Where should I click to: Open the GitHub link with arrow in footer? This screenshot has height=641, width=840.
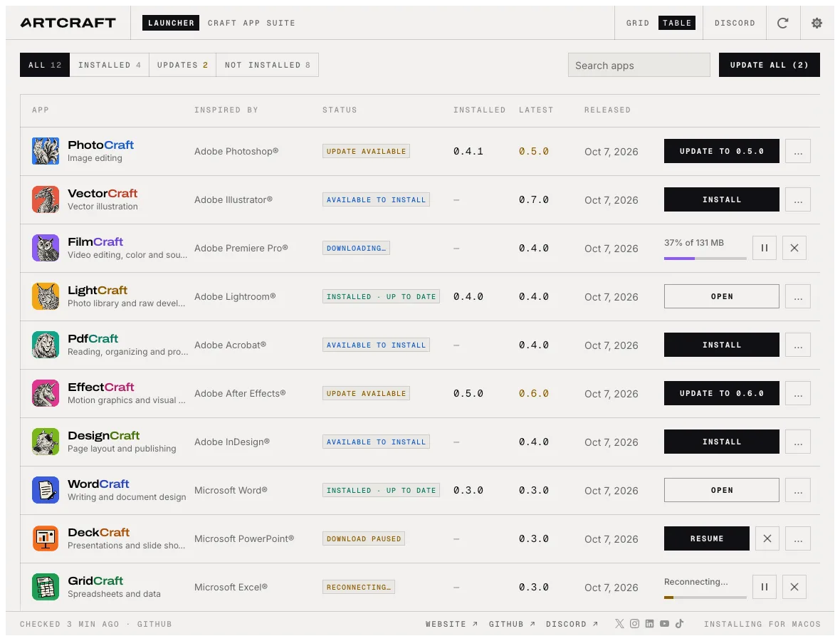(x=512, y=624)
